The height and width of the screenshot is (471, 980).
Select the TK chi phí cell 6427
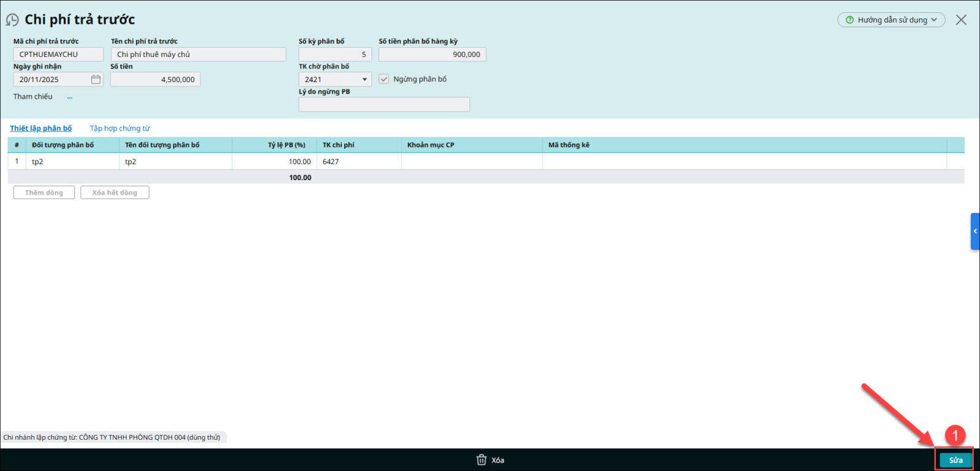tap(358, 162)
